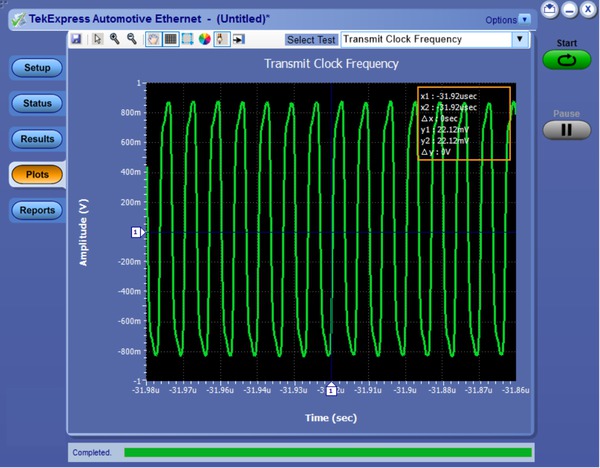Select the rectangular zoom region tool
Screen dimensions: 600x468
tap(187, 39)
